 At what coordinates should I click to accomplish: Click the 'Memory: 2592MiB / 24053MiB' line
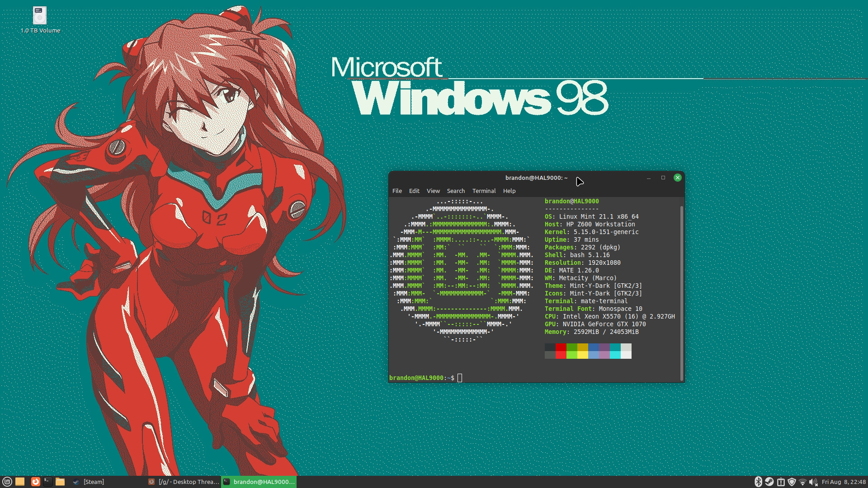click(591, 332)
